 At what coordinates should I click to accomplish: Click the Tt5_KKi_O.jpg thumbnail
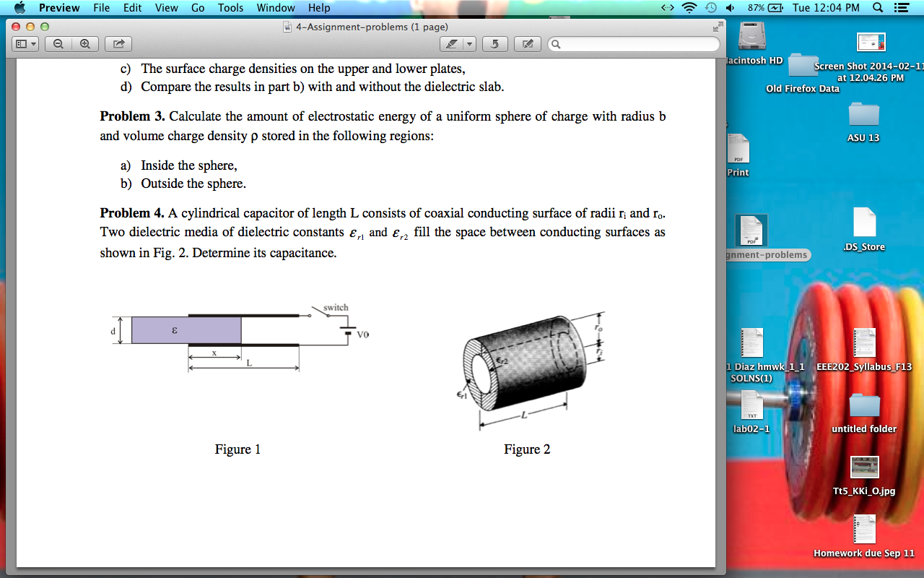tap(863, 467)
